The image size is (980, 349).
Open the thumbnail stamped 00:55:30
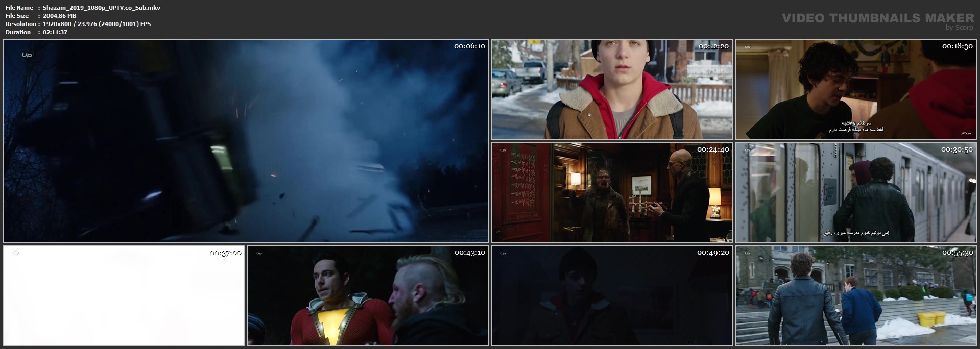click(x=856, y=295)
